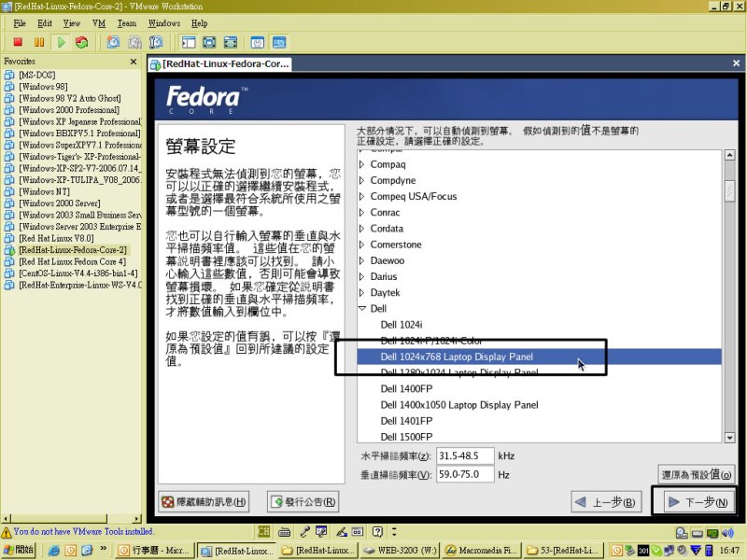This screenshot has height=560, width=747.
Task: Expand the Conrac monitor group
Action: (361, 213)
